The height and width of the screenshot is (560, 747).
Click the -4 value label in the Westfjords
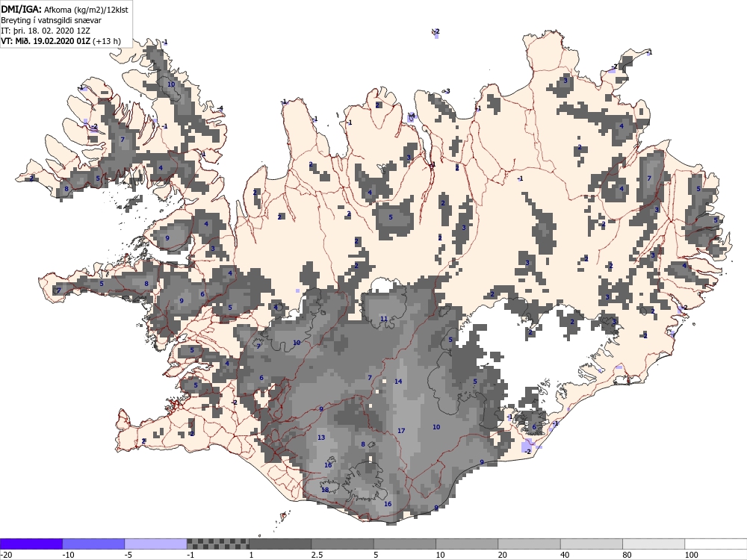(220, 108)
